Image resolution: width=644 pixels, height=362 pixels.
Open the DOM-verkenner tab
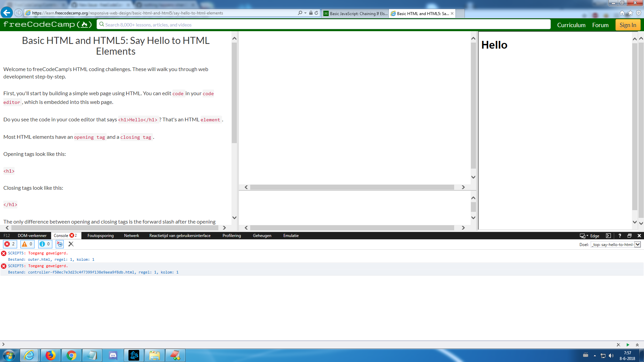[x=32, y=236]
